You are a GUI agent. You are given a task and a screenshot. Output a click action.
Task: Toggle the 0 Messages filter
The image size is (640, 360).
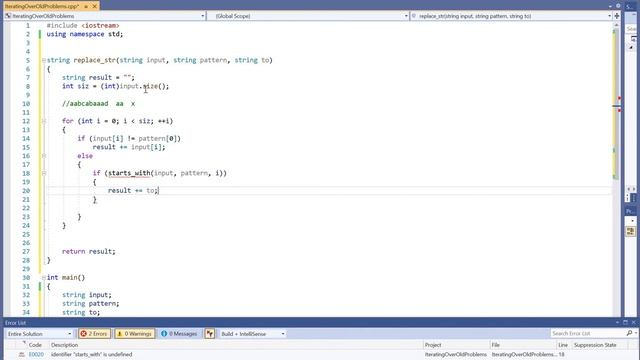click(179, 334)
